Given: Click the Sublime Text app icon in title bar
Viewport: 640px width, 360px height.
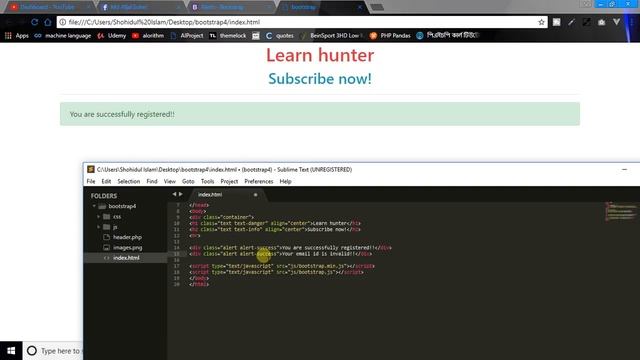Looking at the screenshot, I should point(91,169).
